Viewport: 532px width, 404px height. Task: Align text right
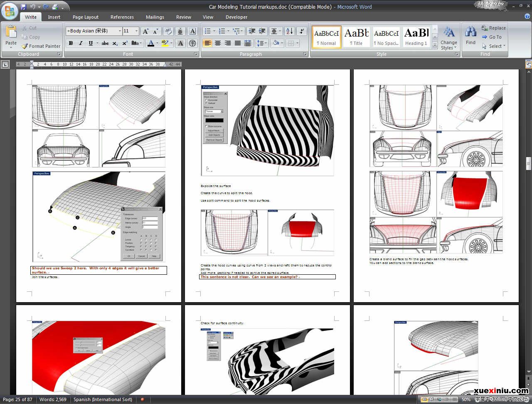click(227, 43)
